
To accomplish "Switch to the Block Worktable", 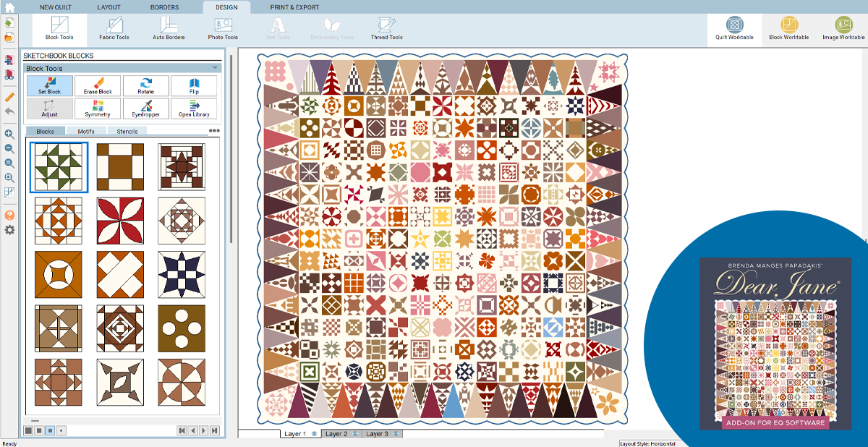I will click(x=788, y=28).
